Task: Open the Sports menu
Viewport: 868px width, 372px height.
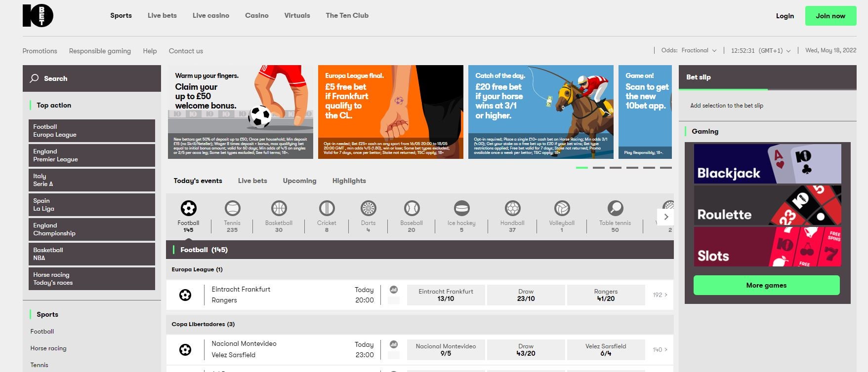Action: click(x=121, y=15)
